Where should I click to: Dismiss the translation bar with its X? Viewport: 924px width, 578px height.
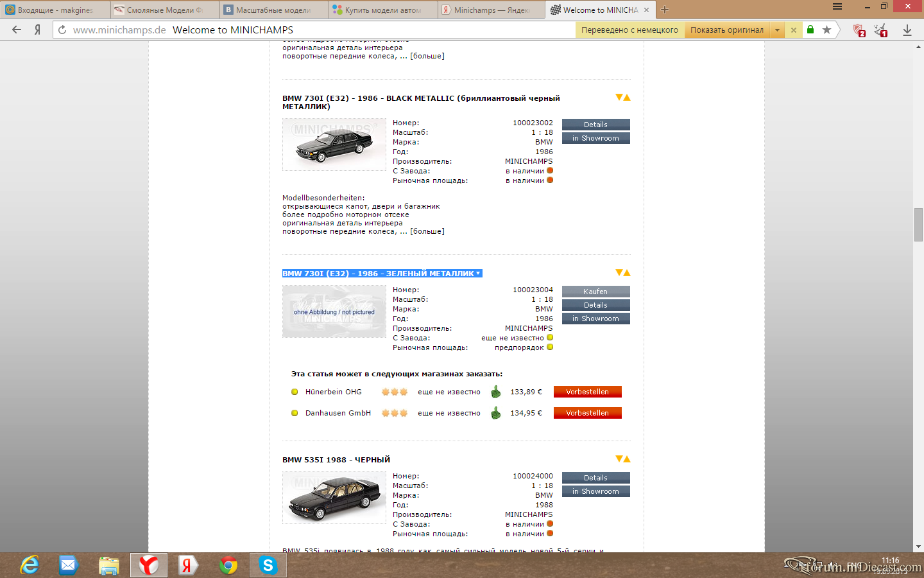pos(794,30)
